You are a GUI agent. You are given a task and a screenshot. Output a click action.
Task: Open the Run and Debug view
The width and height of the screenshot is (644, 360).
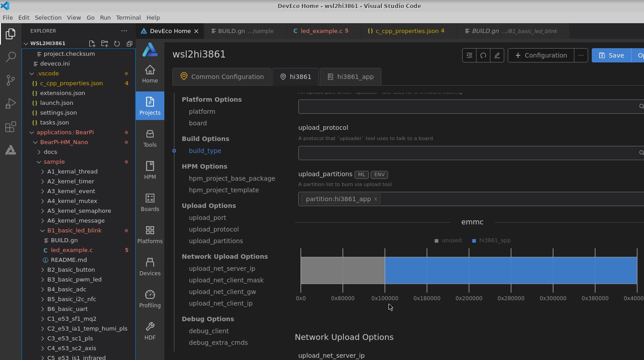point(11,103)
